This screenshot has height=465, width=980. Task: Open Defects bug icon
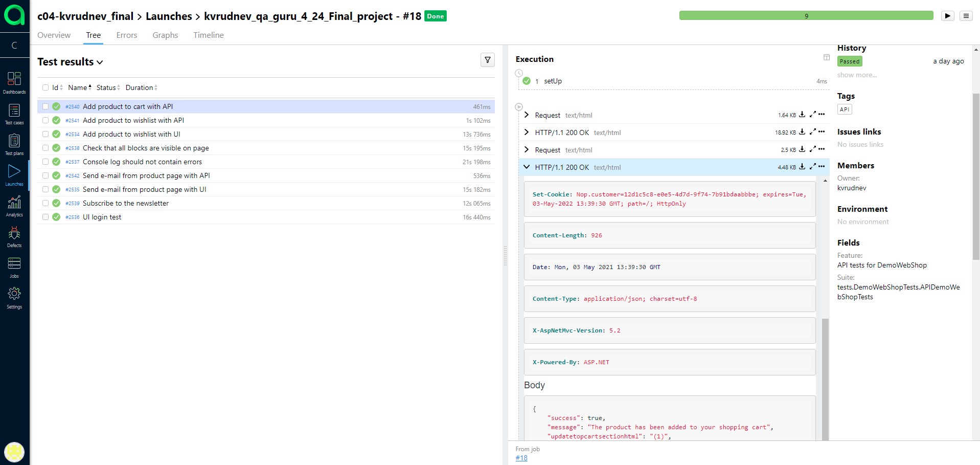tap(14, 237)
